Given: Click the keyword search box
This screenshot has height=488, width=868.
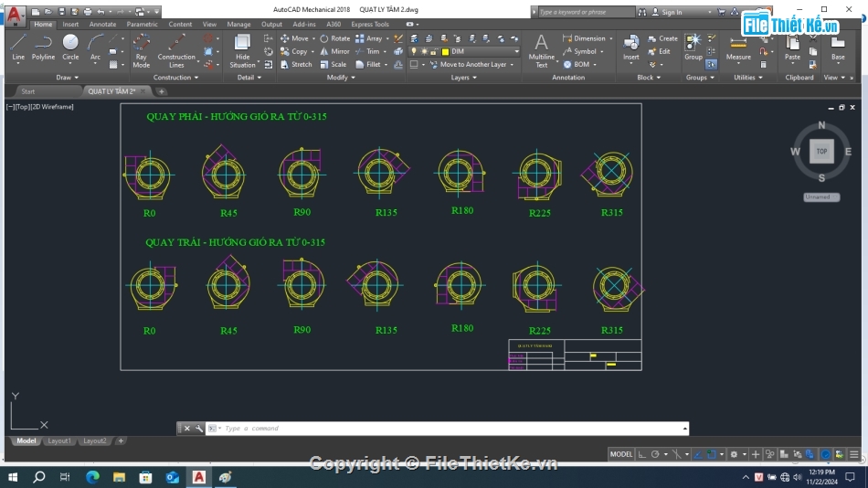Looking at the screenshot, I should (x=585, y=12).
